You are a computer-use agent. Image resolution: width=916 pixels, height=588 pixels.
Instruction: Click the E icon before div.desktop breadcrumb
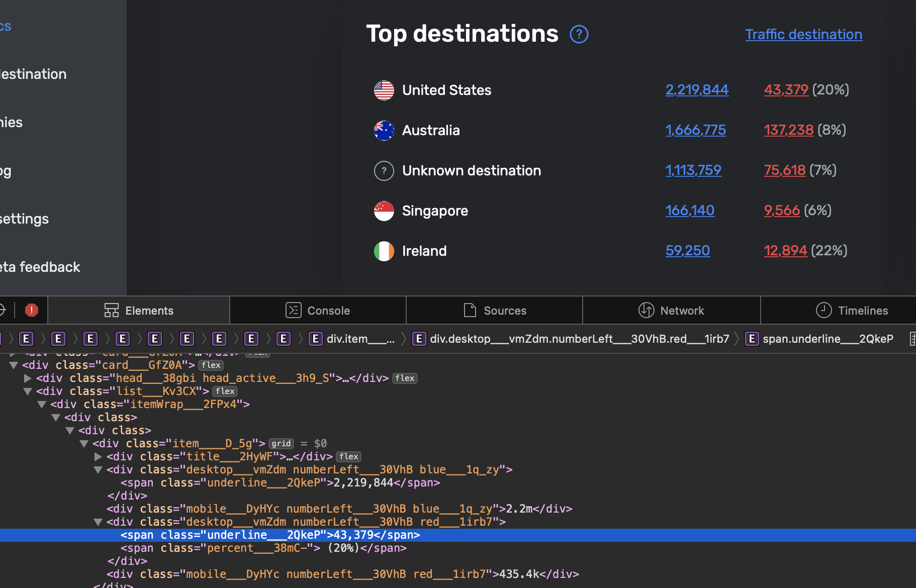tap(419, 339)
